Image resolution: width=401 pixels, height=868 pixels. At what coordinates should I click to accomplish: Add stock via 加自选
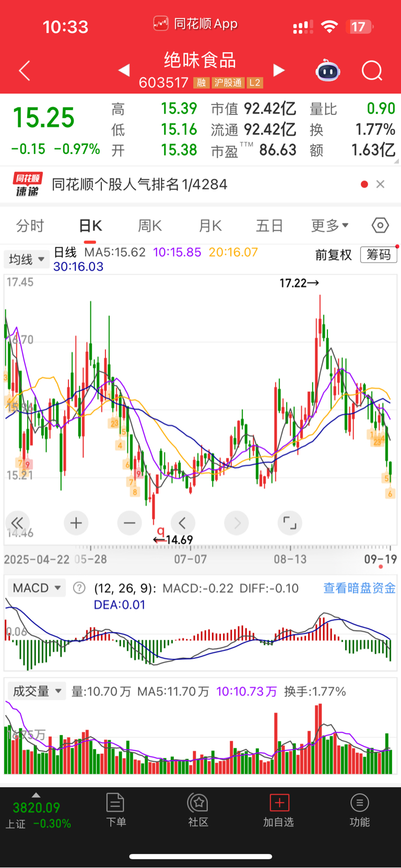[279, 810]
